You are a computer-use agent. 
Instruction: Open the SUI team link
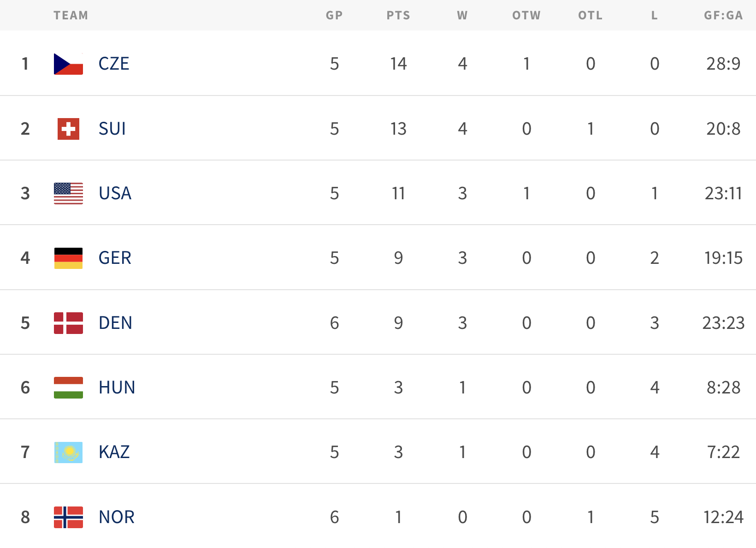[x=112, y=129]
